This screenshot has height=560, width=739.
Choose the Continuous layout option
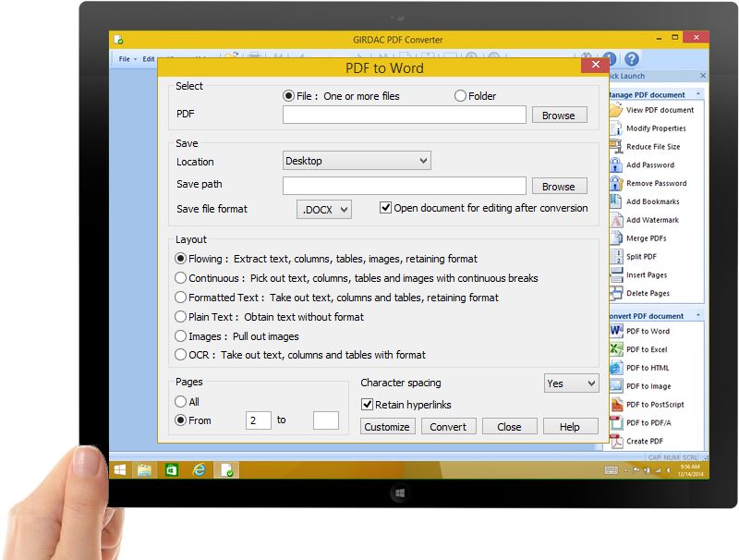(180, 278)
